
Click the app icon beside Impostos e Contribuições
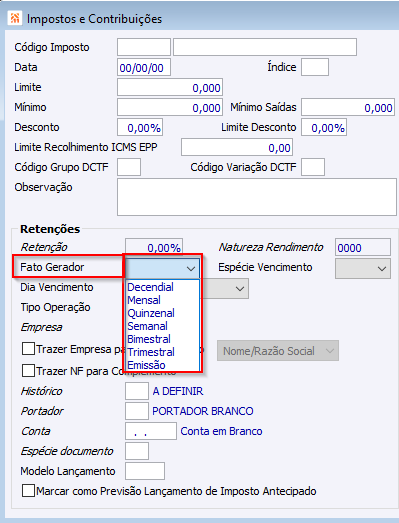[14, 18]
